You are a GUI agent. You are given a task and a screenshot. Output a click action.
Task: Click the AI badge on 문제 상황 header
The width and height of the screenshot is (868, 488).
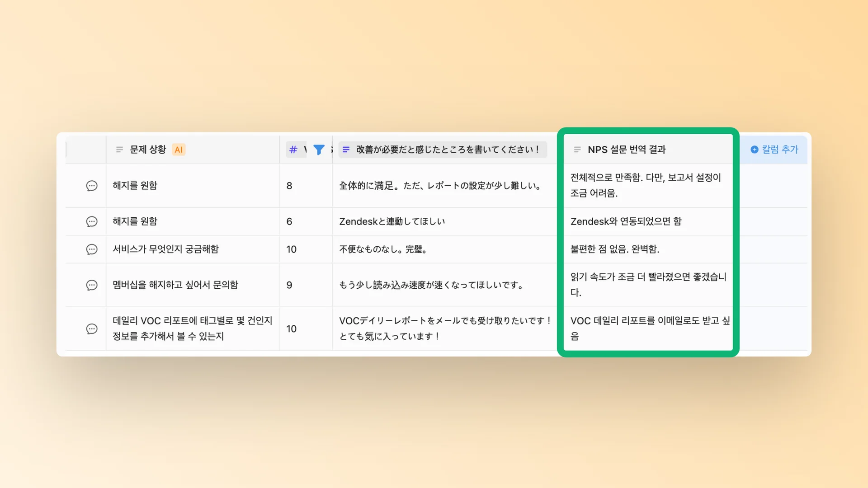click(x=179, y=150)
